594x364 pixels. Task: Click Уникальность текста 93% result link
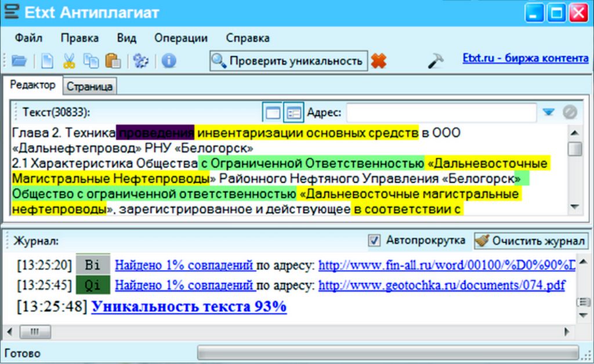(189, 306)
